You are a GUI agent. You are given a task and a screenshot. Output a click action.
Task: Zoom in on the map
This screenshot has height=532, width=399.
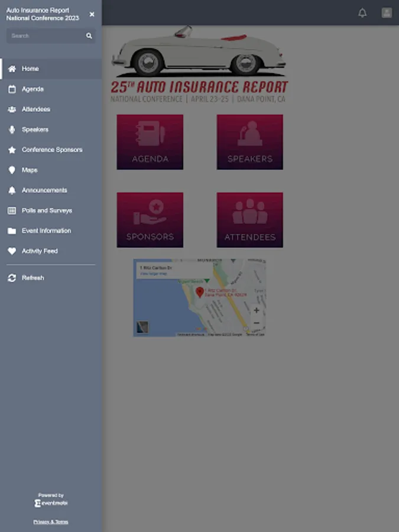[257, 310]
